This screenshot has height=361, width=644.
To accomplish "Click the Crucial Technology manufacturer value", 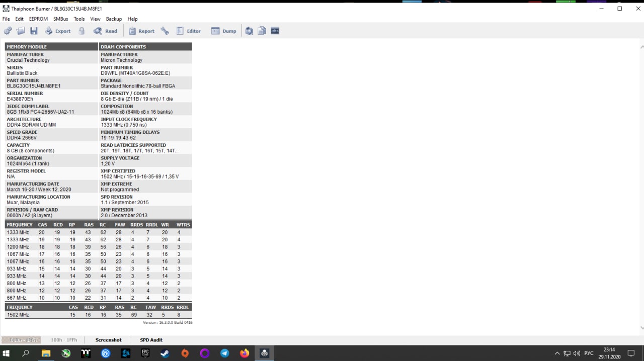I will 28,60.
